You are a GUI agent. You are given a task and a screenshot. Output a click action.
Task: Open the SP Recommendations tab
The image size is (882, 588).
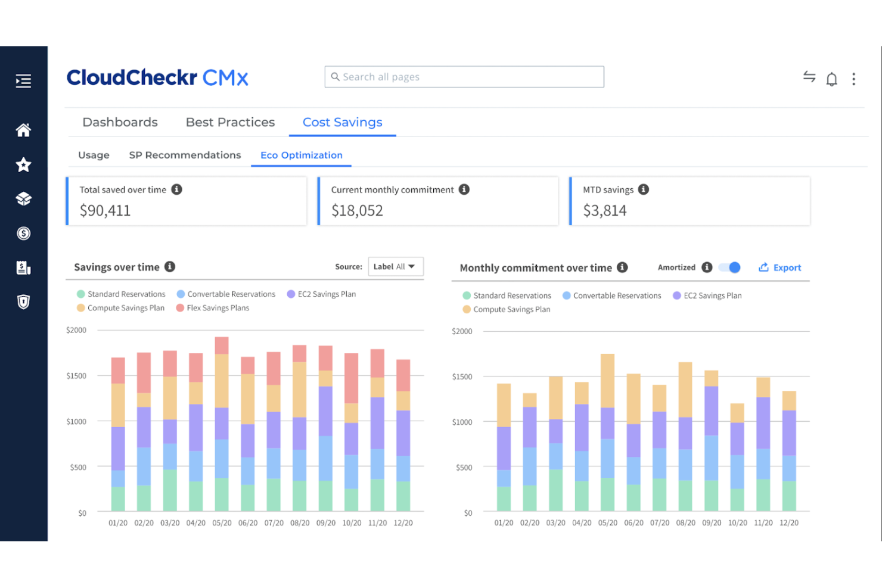pyautogui.click(x=185, y=155)
